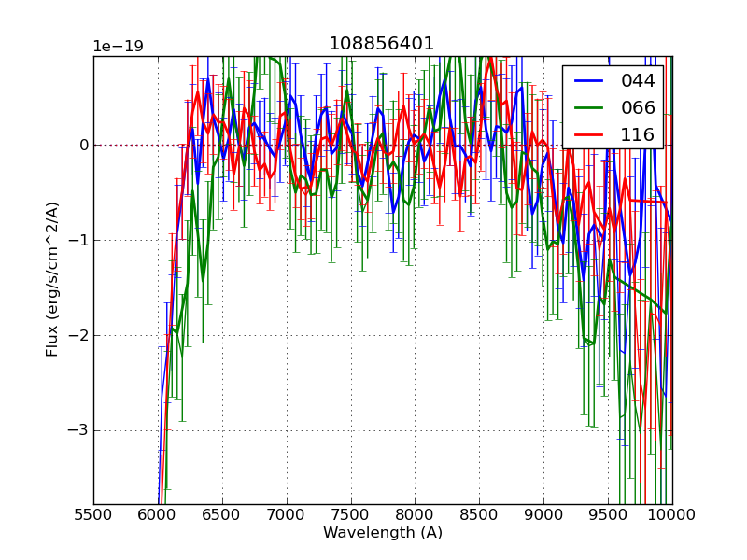Select the red line sample in legend
The width and height of the screenshot is (747, 560).
pyautogui.click(x=589, y=134)
